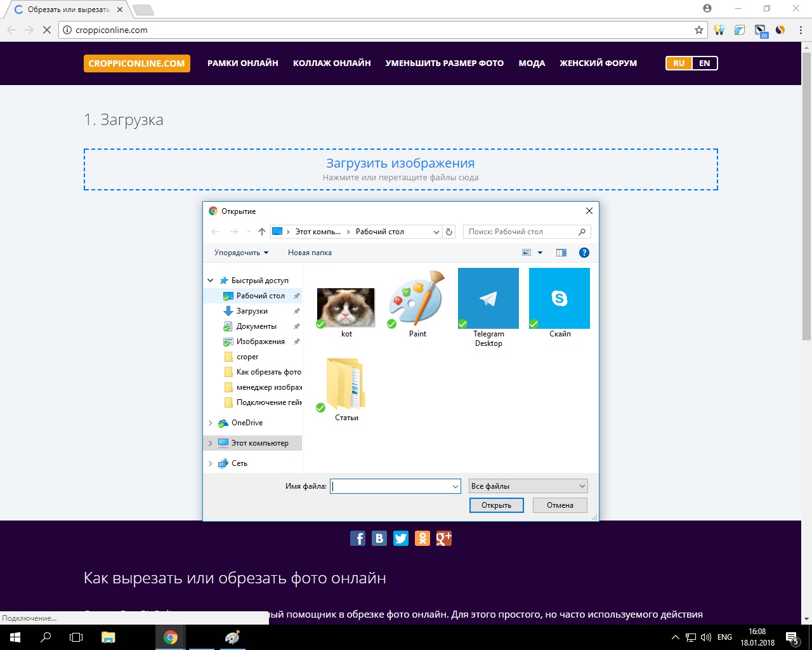Toggle the preview pane icon

561,253
